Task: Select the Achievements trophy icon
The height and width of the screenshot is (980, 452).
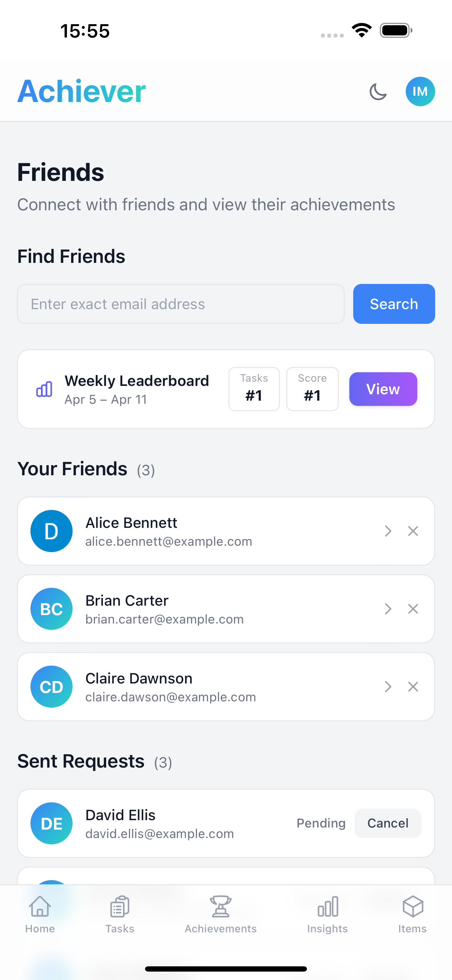Action: coord(221,907)
